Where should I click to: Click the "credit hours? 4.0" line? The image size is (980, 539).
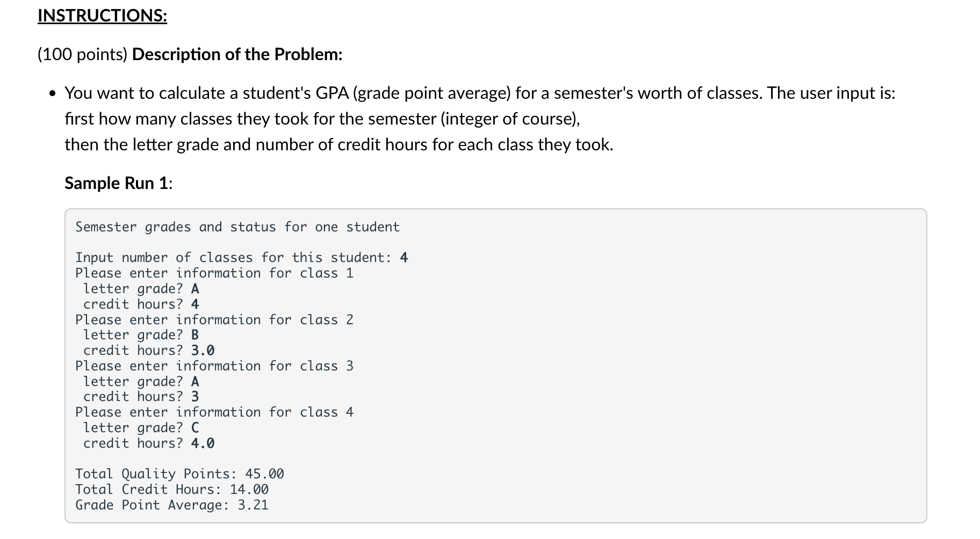[x=149, y=443]
